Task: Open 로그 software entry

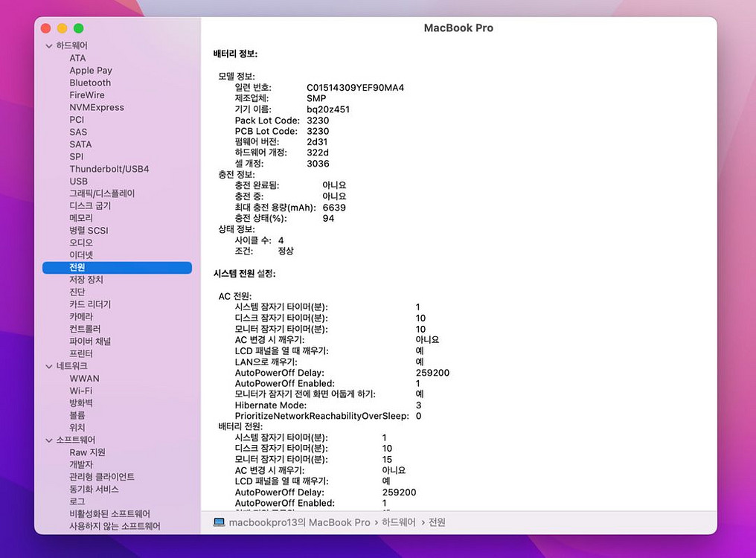Action: 77,501
